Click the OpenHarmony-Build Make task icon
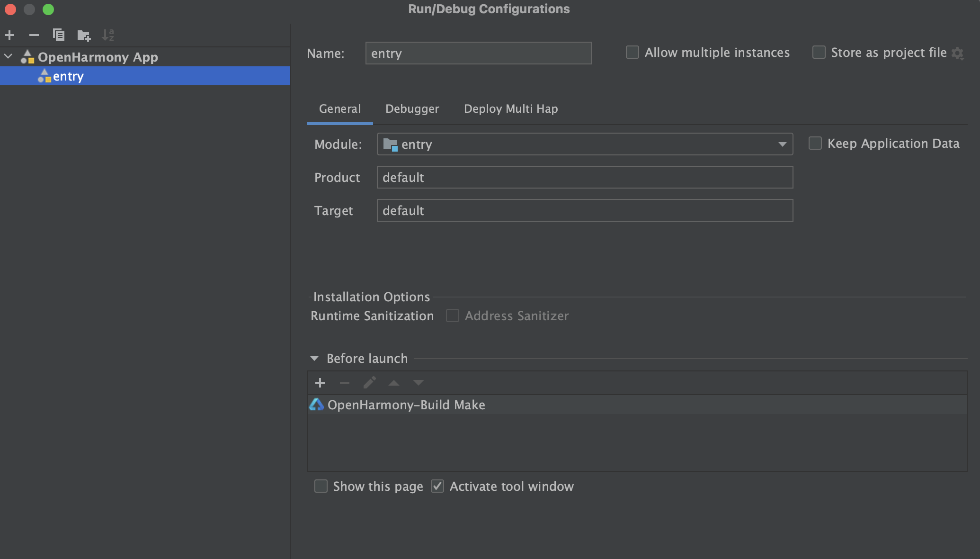Viewport: 980px width, 559px height. 316,405
